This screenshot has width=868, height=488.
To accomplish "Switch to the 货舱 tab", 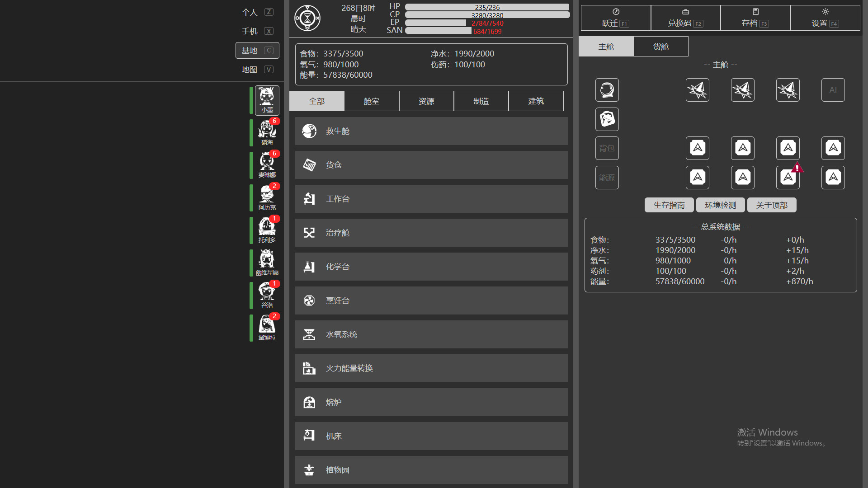I will click(x=660, y=47).
